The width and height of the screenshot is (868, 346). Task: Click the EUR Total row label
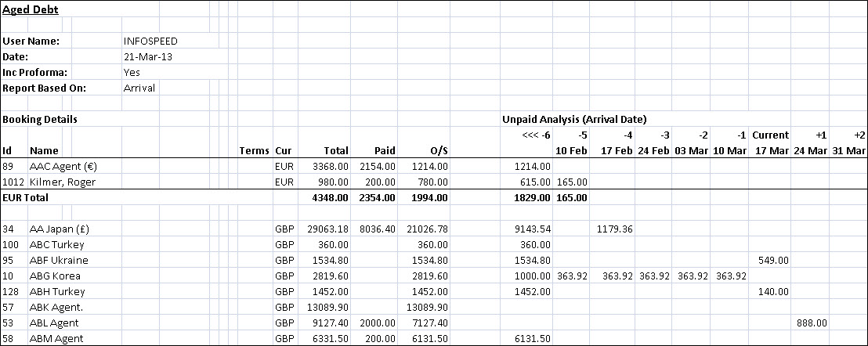pyautogui.click(x=25, y=198)
